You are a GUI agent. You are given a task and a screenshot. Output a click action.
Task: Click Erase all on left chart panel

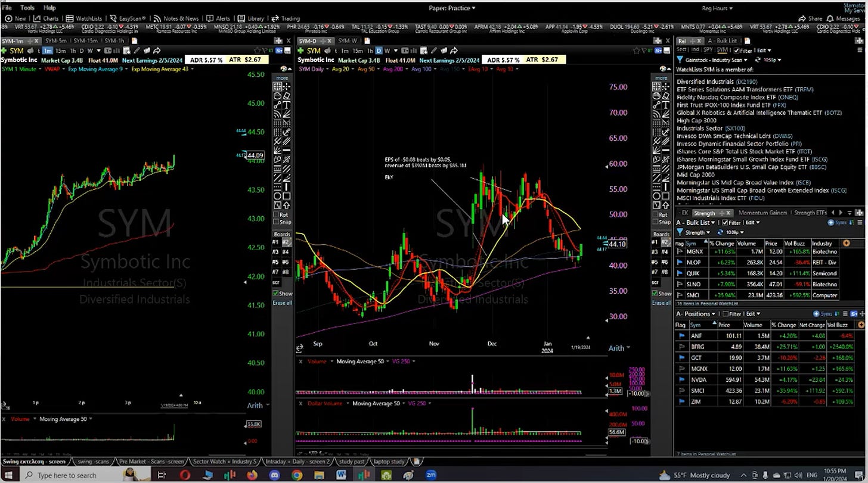point(283,303)
